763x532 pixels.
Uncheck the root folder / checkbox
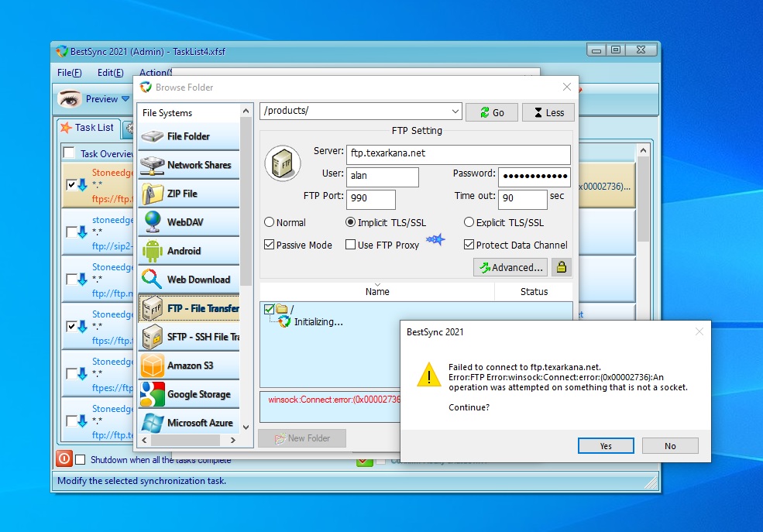(269, 309)
